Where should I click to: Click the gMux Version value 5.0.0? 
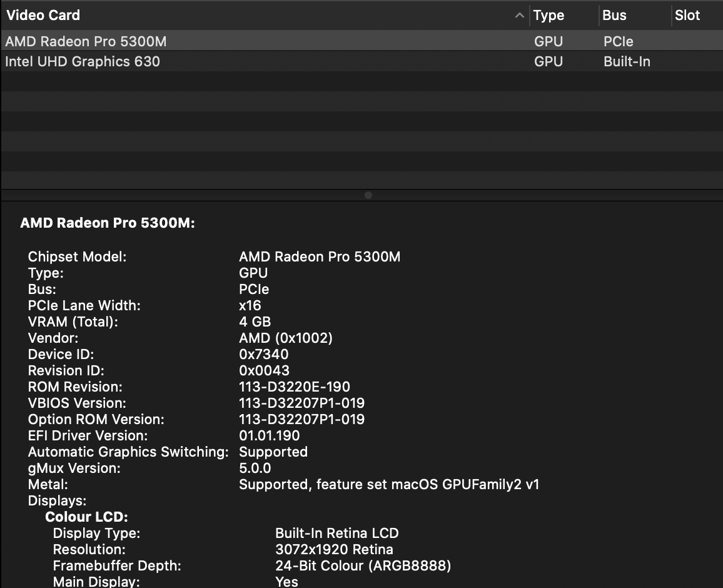tap(255, 468)
